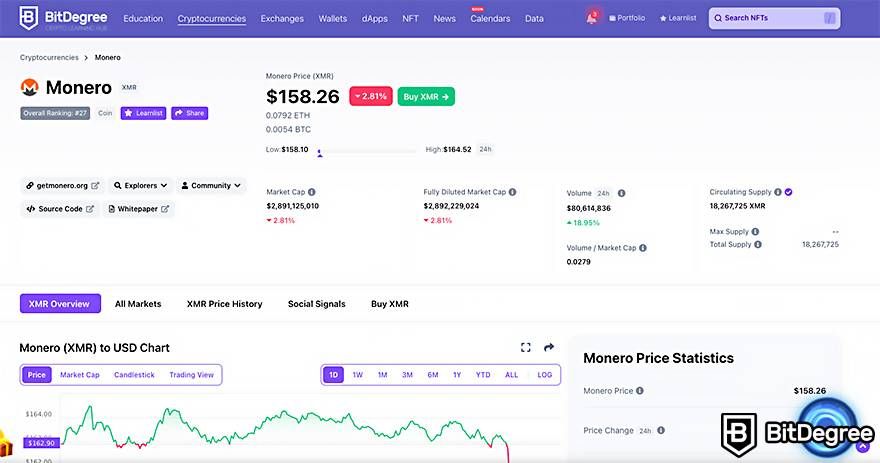Click the -2.81% price change badge
The width and height of the screenshot is (880, 463).
[370, 97]
